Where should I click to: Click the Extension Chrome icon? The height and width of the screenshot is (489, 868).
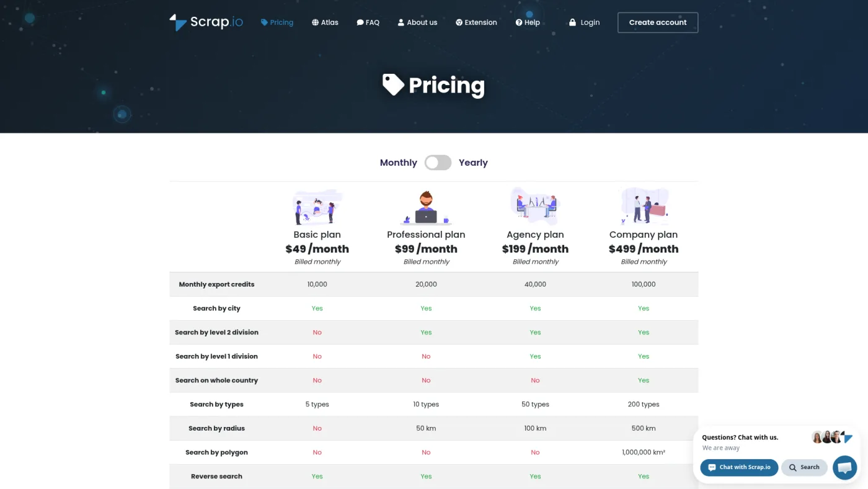459,22
